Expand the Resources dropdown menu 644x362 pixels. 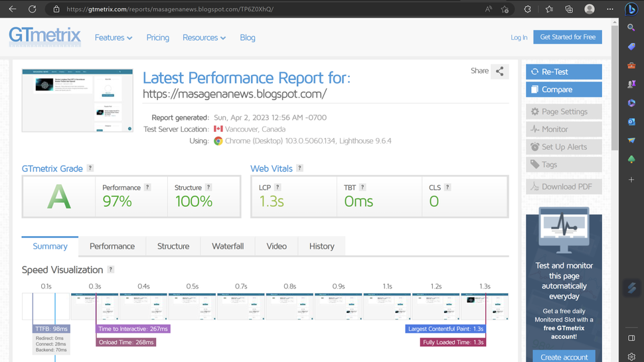click(x=204, y=37)
